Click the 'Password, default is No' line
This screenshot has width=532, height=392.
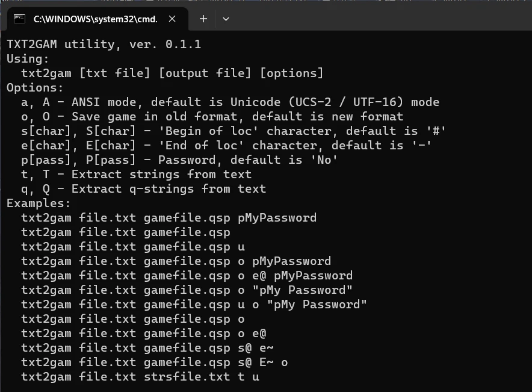pos(179,160)
